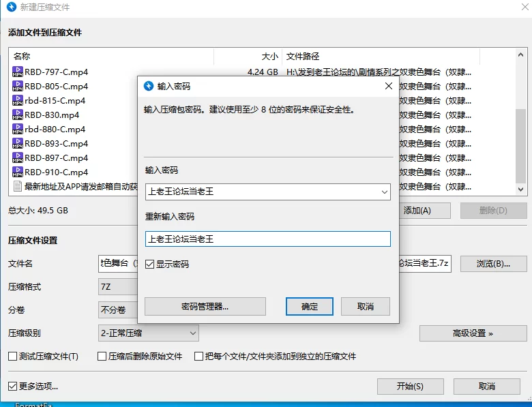The width and height of the screenshot is (532, 407).
Task: Click the file list scrollbar down arrow
Action: click(521, 190)
